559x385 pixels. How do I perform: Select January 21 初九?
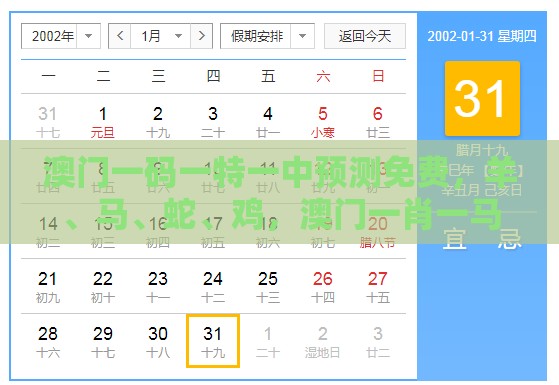[48, 287]
